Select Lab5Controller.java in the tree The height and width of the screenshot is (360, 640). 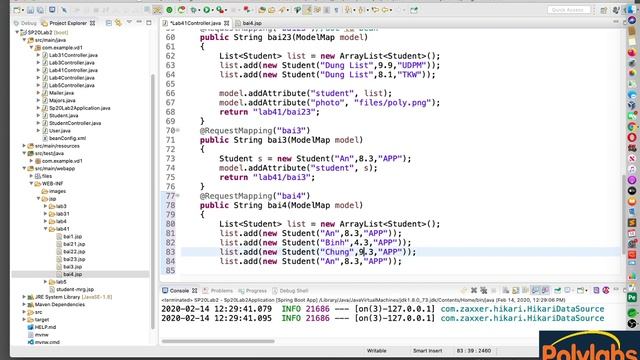click(71, 85)
